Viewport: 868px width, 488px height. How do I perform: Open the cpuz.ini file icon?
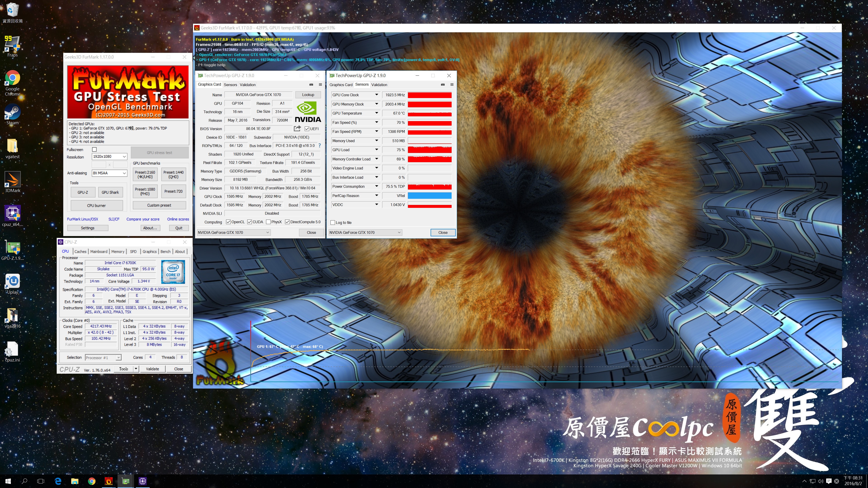12,352
